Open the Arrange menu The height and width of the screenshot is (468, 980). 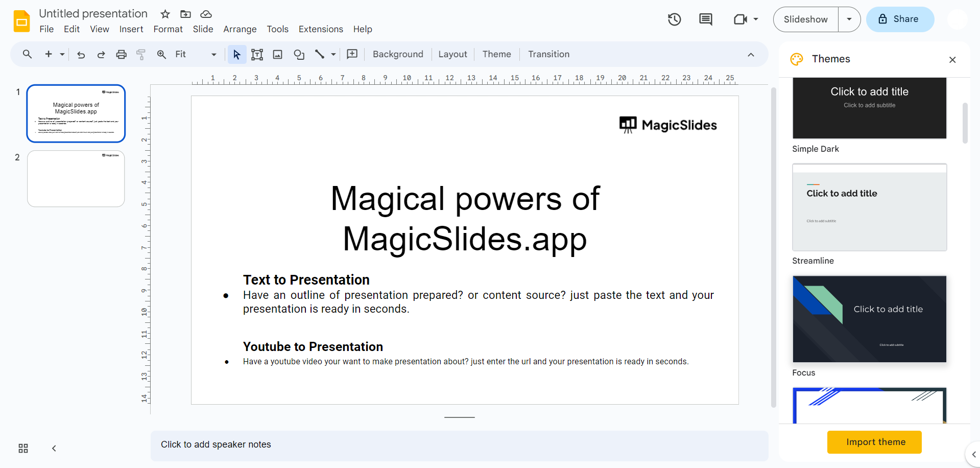240,29
